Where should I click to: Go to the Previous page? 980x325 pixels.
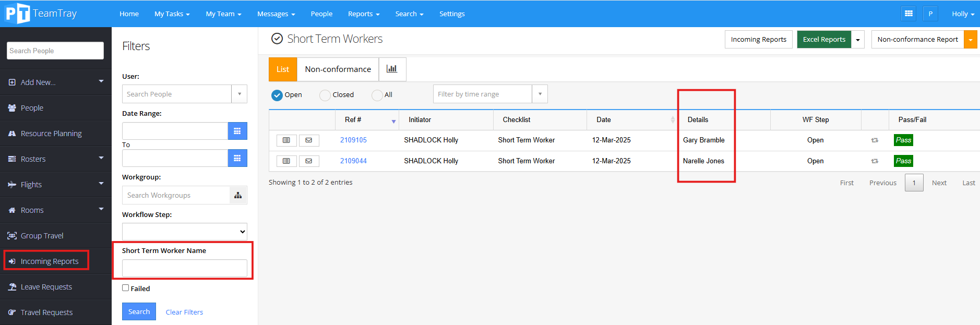coord(883,183)
